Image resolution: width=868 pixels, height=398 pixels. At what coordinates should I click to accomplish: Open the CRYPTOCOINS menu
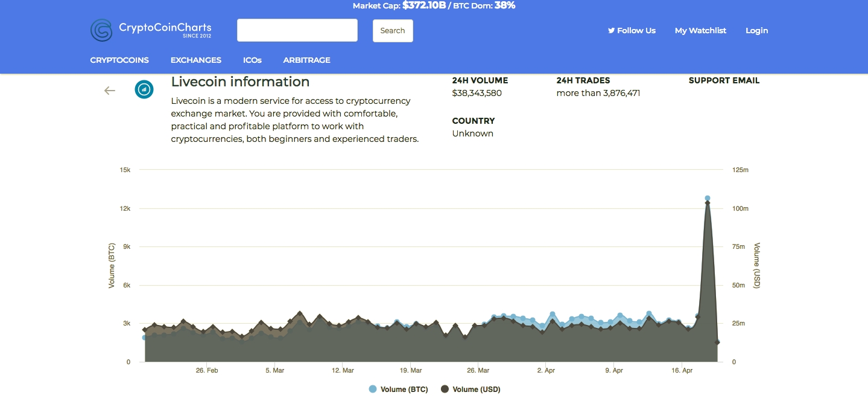(119, 60)
